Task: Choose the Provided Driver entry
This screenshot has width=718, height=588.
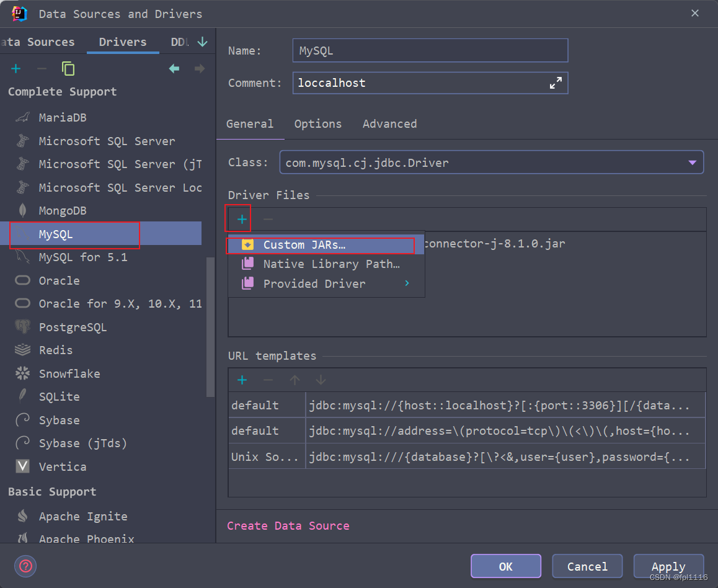Action: pos(326,283)
